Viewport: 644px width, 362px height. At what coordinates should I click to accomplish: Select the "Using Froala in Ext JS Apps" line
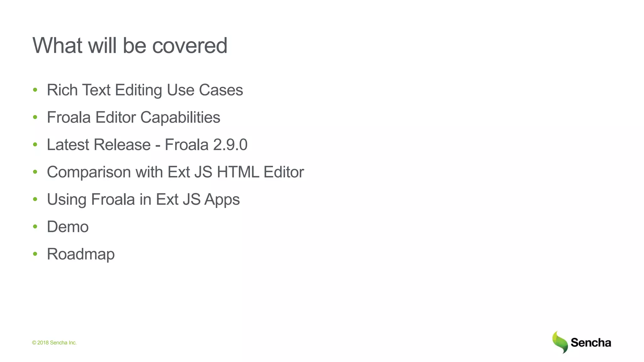click(x=143, y=200)
